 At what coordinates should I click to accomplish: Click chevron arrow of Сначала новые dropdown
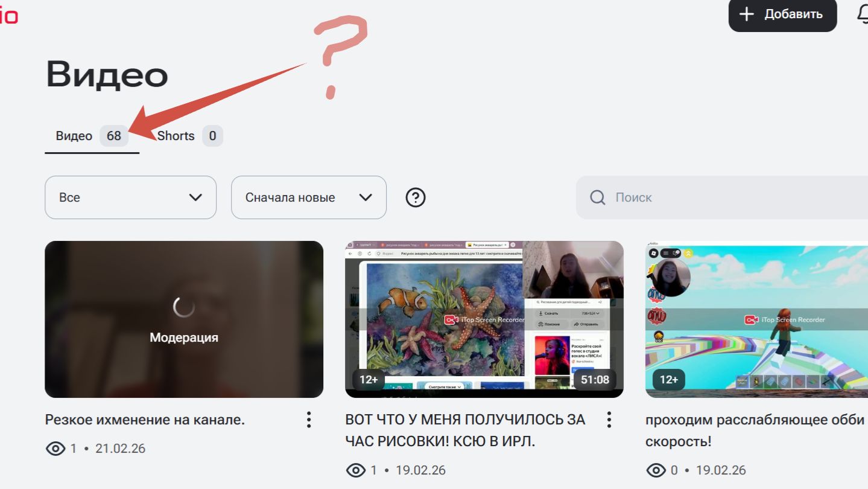coord(366,197)
